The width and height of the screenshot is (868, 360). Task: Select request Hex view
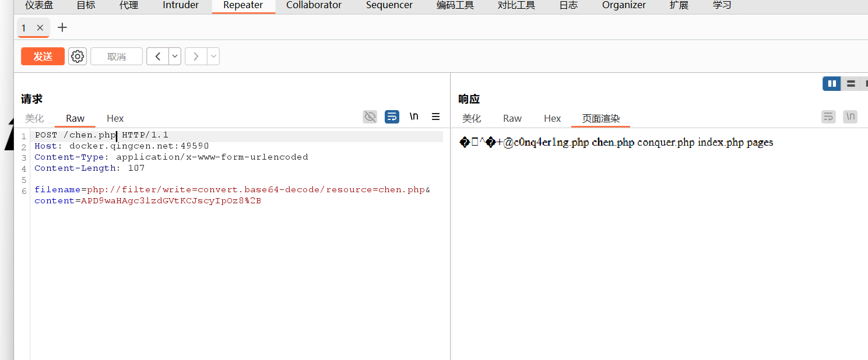coord(115,118)
